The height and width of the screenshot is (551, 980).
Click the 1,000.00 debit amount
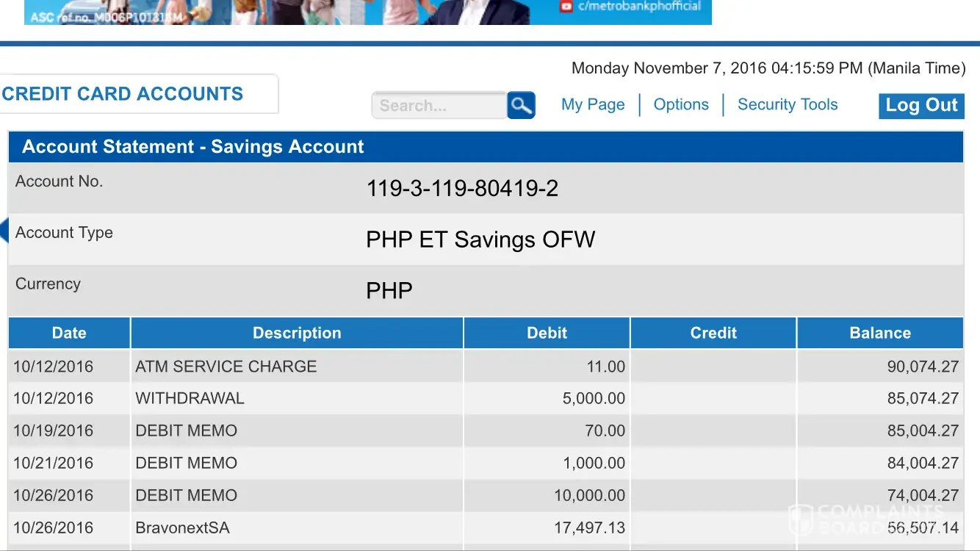tap(594, 463)
